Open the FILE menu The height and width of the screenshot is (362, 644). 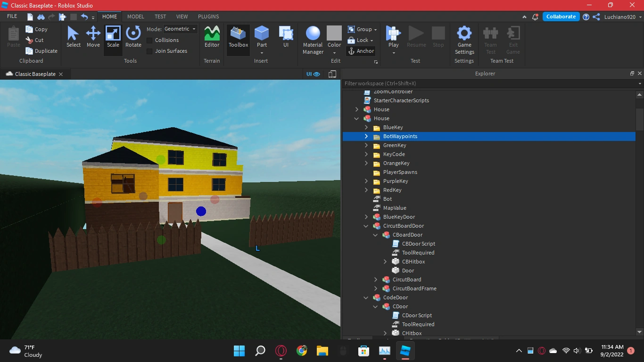pyautogui.click(x=12, y=16)
